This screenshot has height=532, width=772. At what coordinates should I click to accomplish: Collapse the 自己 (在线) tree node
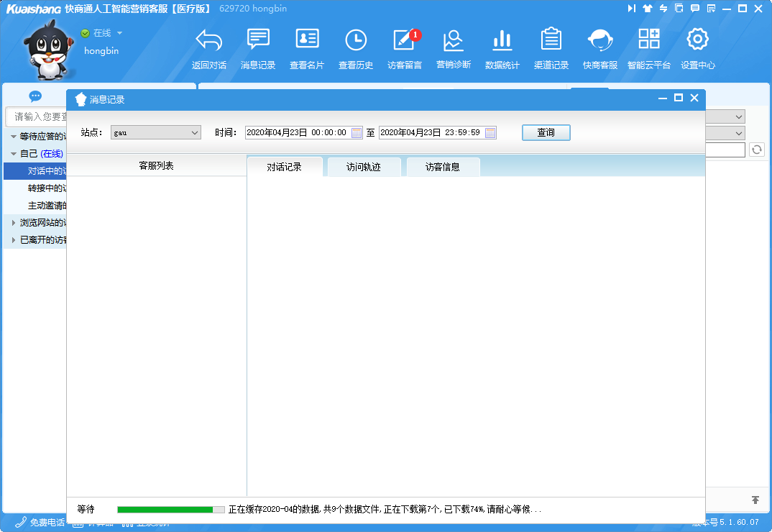click(x=14, y=154)
